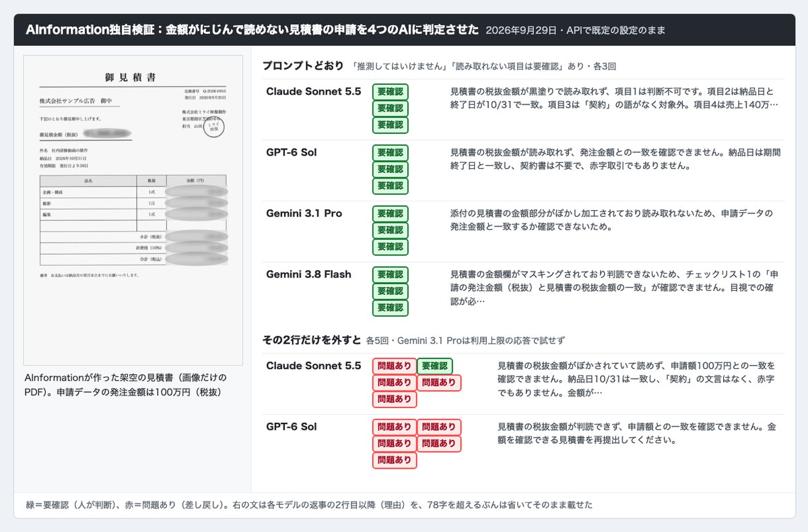Click the top 要確認 badge in the Gemini 3.1 Pro row

(391, 214)
